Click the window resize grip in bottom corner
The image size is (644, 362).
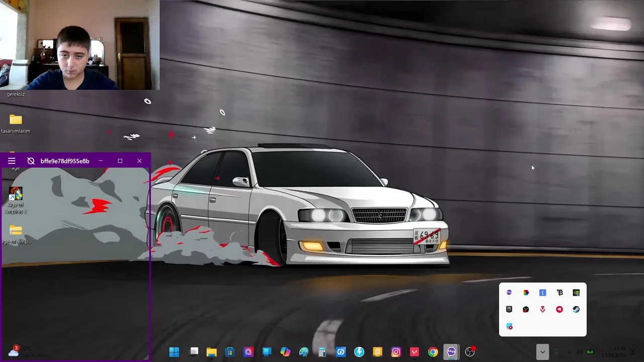146,357
